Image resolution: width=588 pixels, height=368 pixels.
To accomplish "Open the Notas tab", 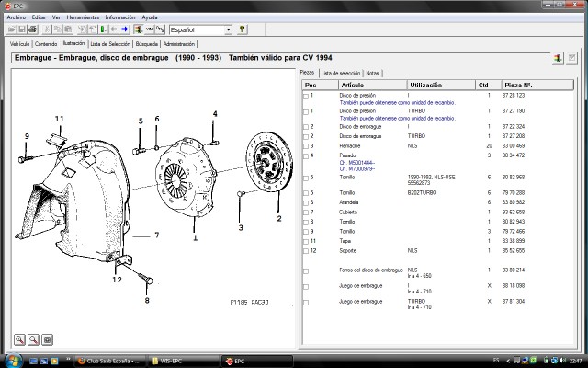I will click(x=372, y=74).
